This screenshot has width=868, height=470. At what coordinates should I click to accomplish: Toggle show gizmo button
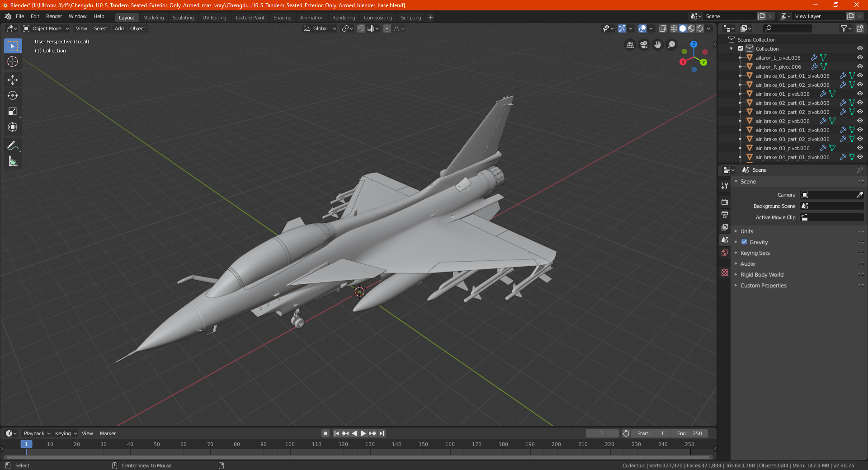point(622,28)
